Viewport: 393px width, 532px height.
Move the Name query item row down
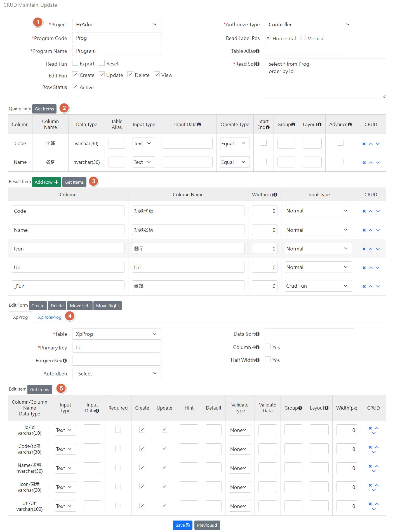(x=378, y=162)
